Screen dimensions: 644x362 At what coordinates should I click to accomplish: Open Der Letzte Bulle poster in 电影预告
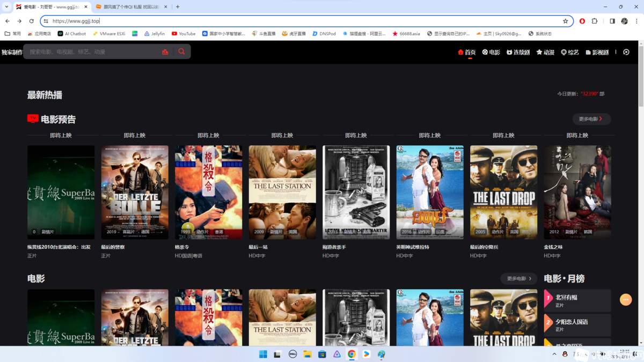(135, 192)
